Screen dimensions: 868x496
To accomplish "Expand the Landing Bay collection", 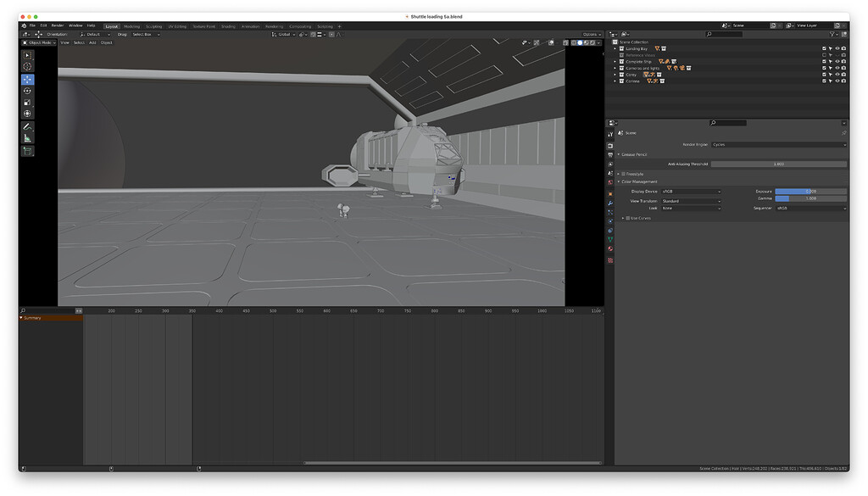I will [615, 48].
